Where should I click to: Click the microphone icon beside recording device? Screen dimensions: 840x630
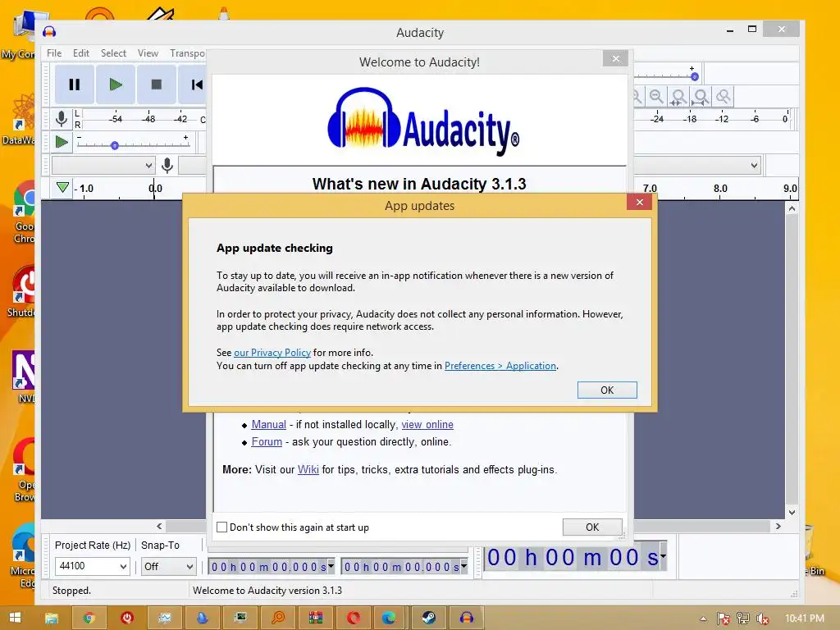(x=167, y=165)
